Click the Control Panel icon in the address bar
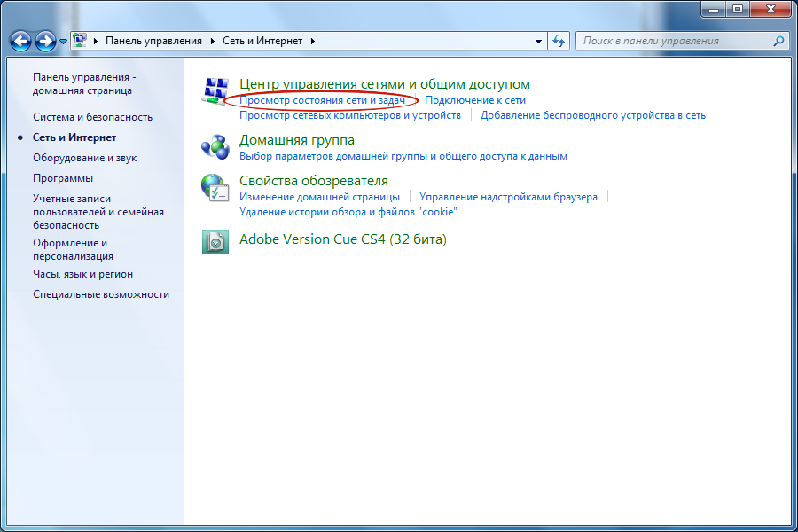Image resolution: width=798 pixels, height=532 pixels. (x=80, y=40)
